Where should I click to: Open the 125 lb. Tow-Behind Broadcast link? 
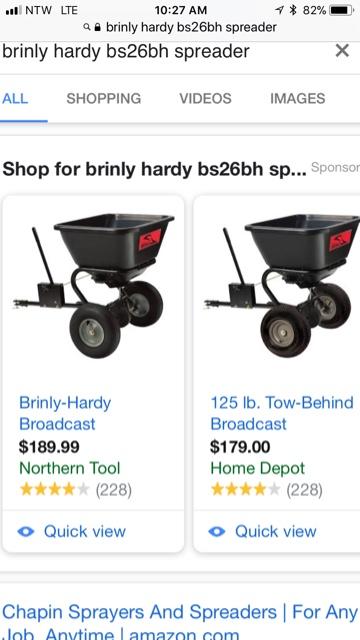(x=282, y=413)
